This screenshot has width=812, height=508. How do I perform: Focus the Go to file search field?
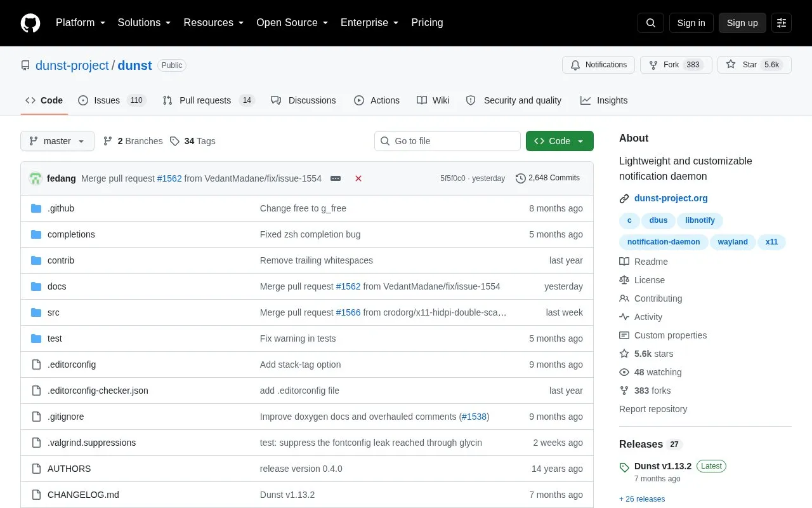point(447,141)
